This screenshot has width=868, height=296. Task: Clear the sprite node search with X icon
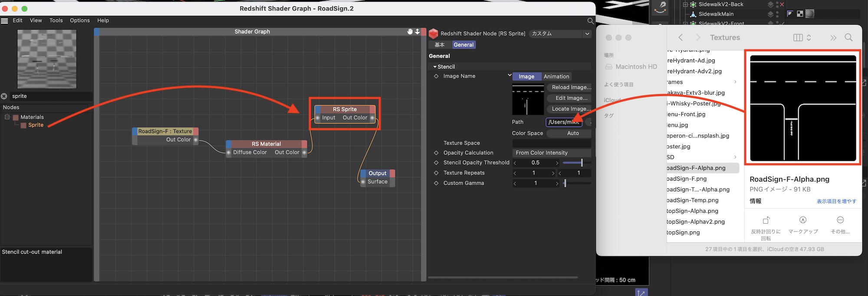(x=4, y=96)
